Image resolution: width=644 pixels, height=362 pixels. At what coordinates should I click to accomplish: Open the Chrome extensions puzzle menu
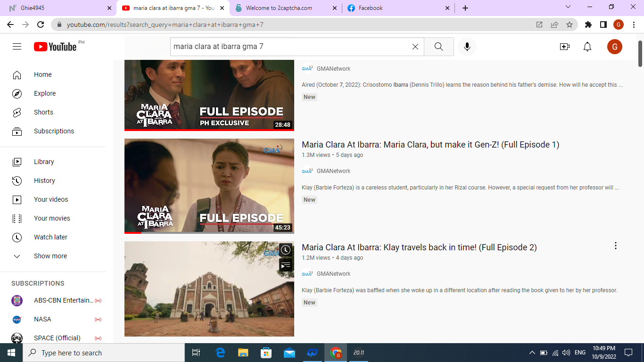click(x=588, y=25)
